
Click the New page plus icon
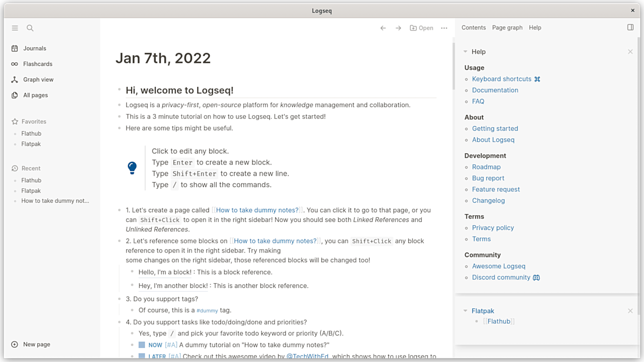click(x=15, y=344)
